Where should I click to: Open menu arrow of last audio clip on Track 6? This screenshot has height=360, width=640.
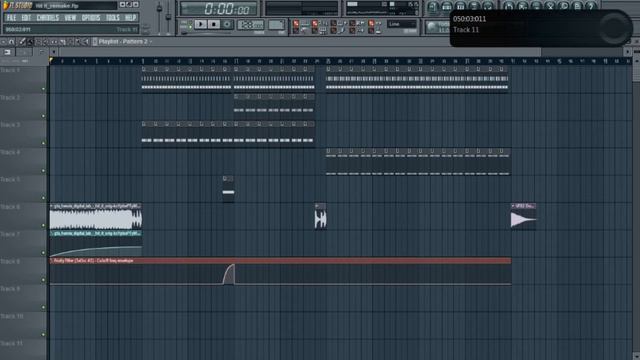pos(513,206)
